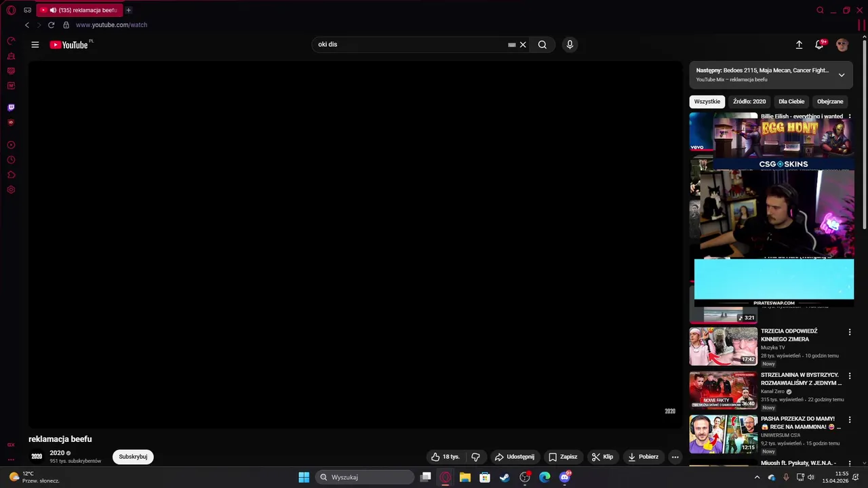This screenshot has height=488, width=868.
Task: Click 'Zapisz' to save the video
Action: point(563,457)
